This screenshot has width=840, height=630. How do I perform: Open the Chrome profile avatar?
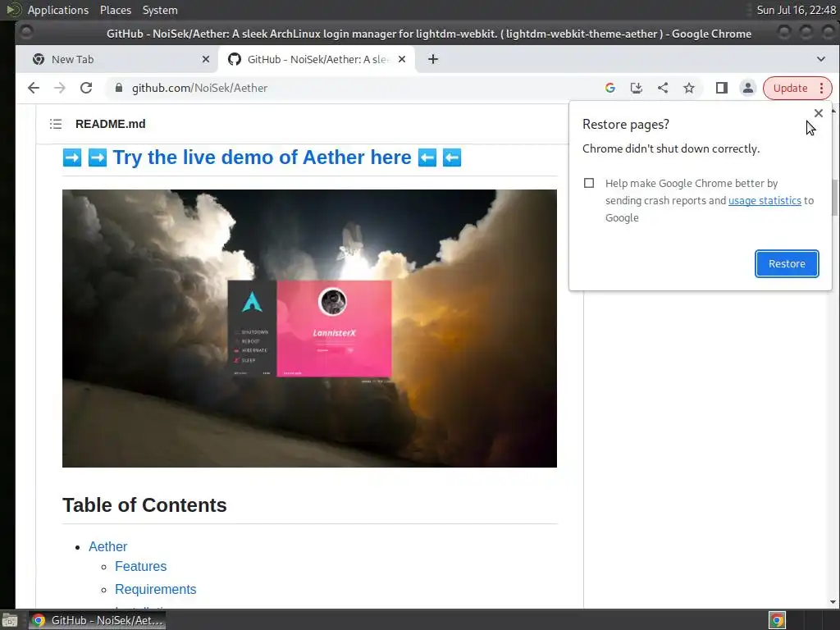(x=748, y=88)
